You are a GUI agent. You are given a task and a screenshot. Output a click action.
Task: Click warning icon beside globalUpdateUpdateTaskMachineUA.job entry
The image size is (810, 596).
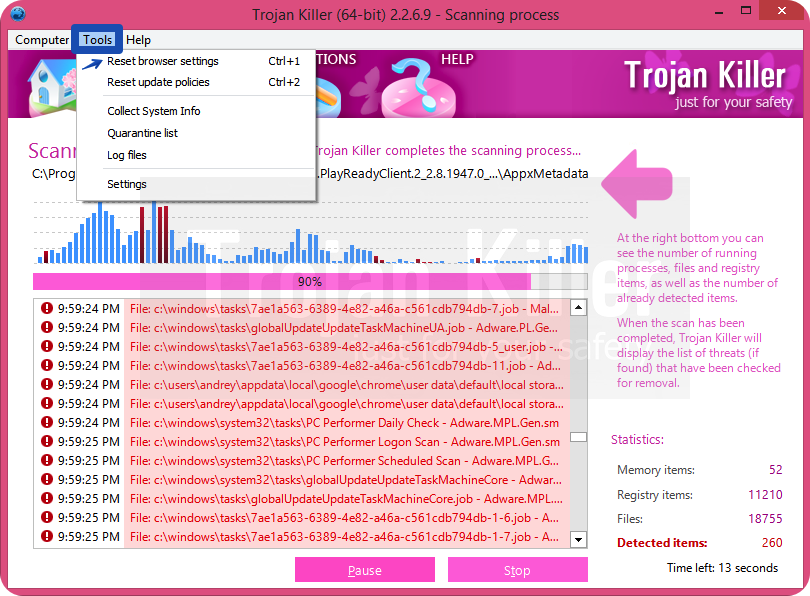click(46, 328)
